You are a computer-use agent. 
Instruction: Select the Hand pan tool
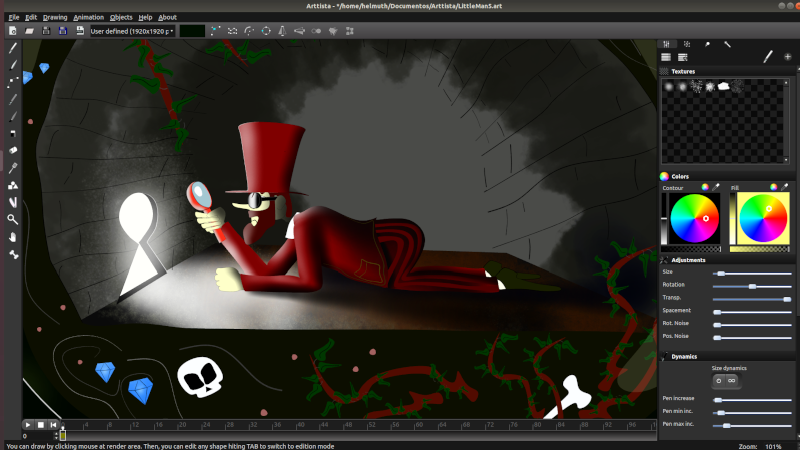click(x=13, y=237)
